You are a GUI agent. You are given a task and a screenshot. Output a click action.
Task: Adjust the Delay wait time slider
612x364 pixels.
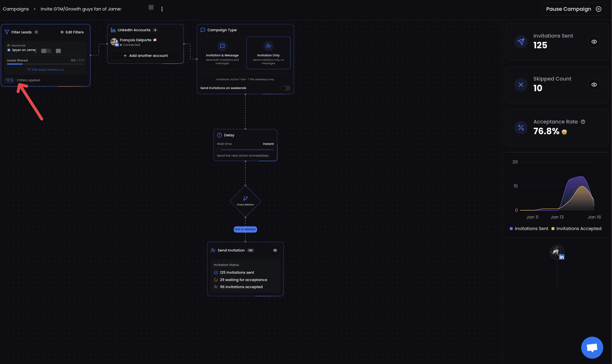click(x=219, y=150)
